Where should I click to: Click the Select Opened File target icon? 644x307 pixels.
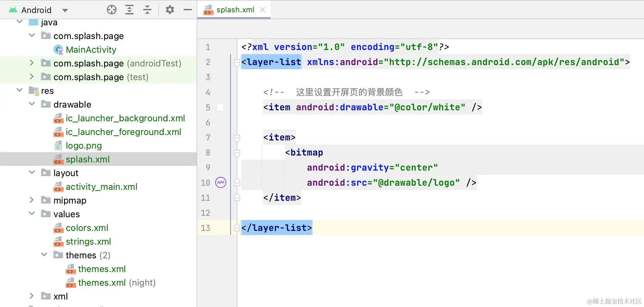(x=112, y=10)
